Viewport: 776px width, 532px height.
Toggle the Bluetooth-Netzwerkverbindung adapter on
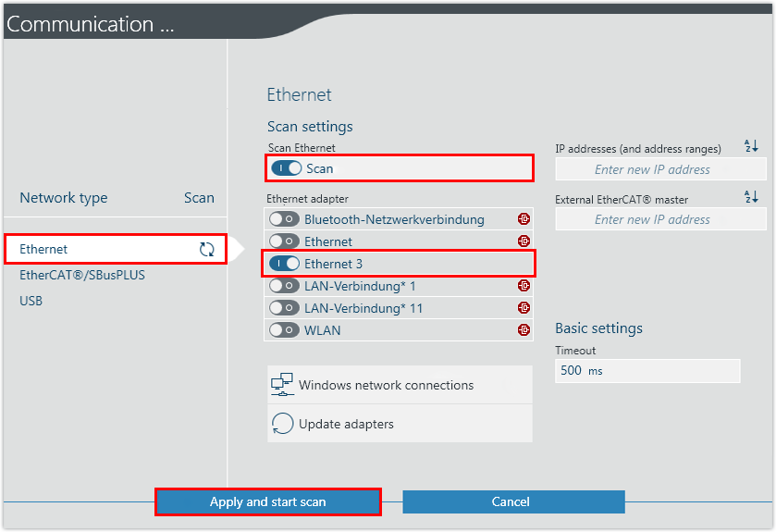click(283, 219)
